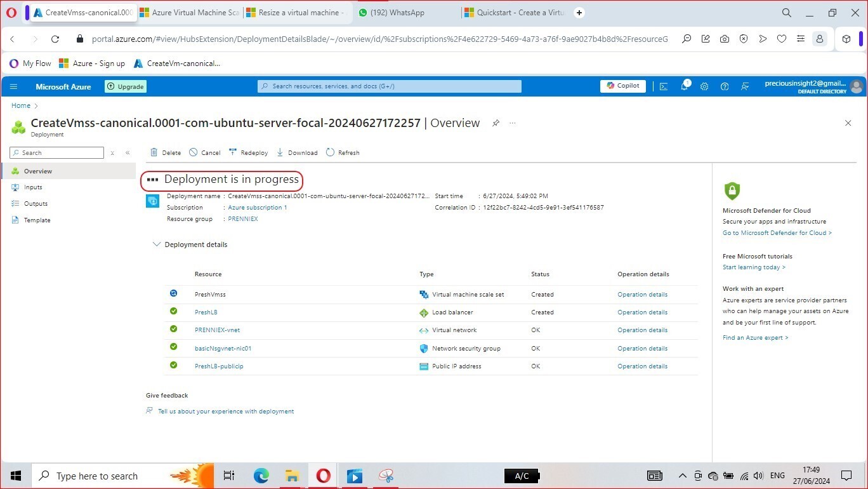Viewport: 868px width, 489px height.
Task: Open File Explorer from taskbar
Action: 292,476
